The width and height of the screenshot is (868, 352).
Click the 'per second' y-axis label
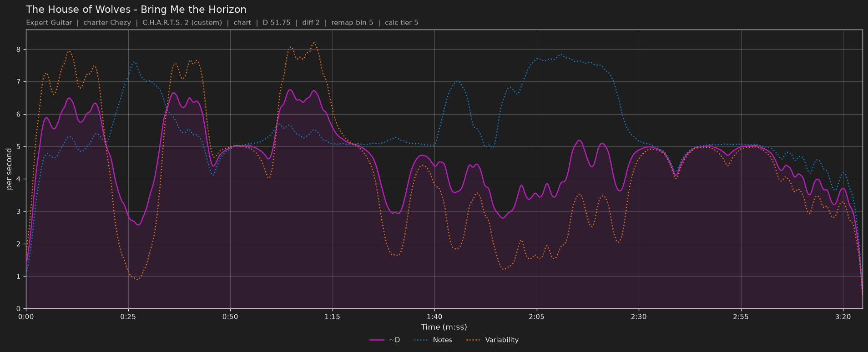[x=9, y=169]
